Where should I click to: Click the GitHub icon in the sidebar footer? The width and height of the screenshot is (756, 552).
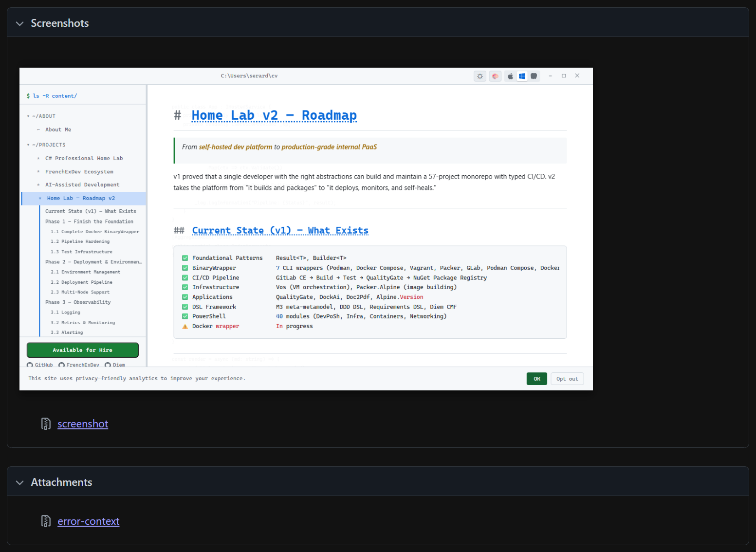click(30, 365)
